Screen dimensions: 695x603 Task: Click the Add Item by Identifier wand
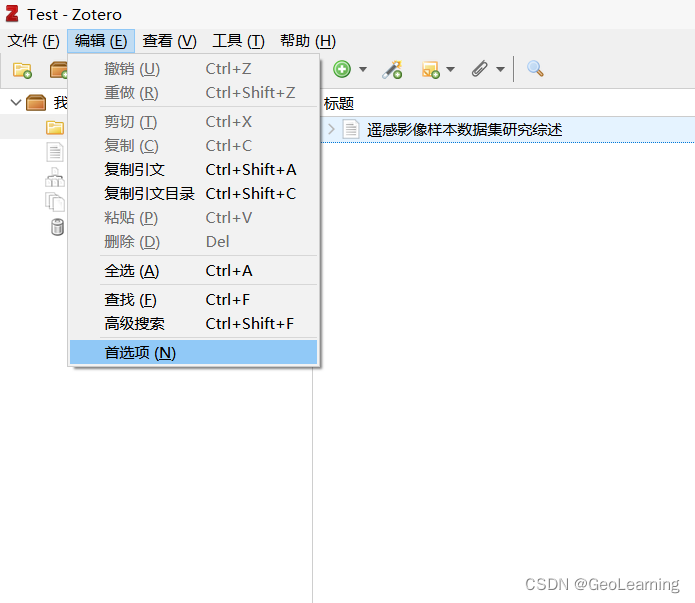[x=392, y=69]
